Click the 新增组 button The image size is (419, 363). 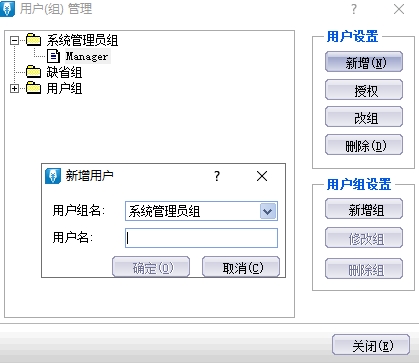pos(364,209)
